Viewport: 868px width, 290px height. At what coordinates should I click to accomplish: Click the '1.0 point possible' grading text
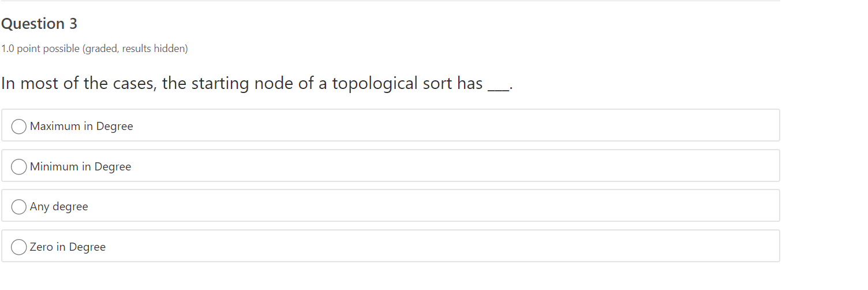click(x=40, y=49)
